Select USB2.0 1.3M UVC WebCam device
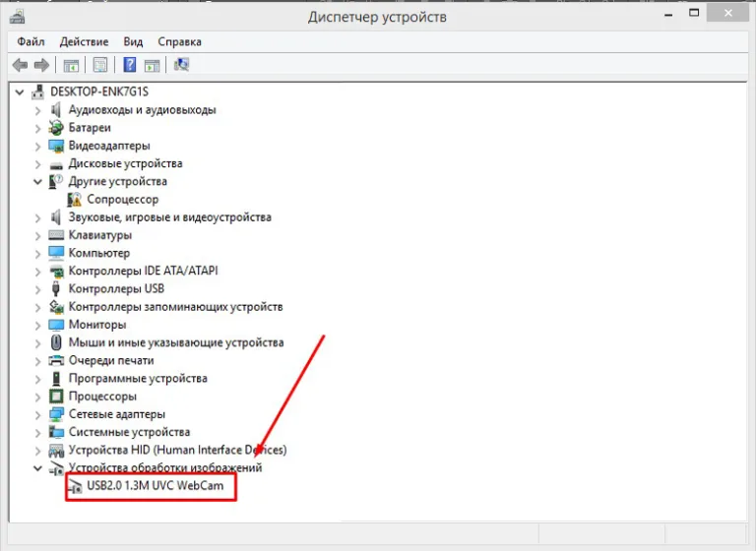The height and width of the screenshot is (551, 756). click(156, 486)
